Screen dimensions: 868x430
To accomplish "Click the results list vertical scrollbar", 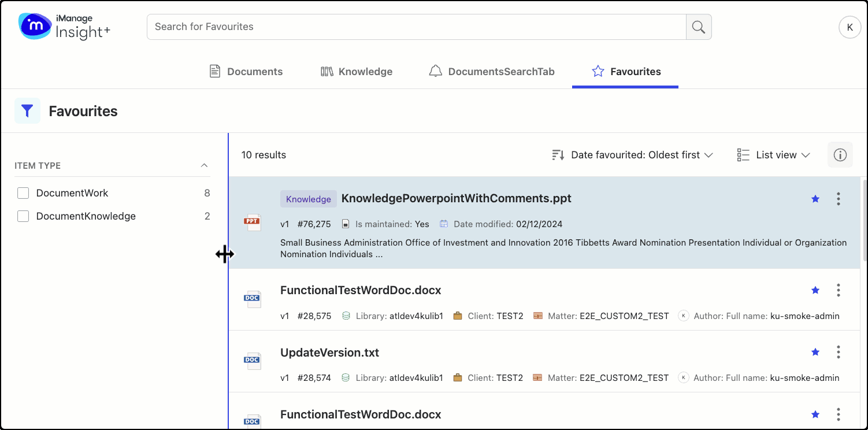I will tap(864, 220).
